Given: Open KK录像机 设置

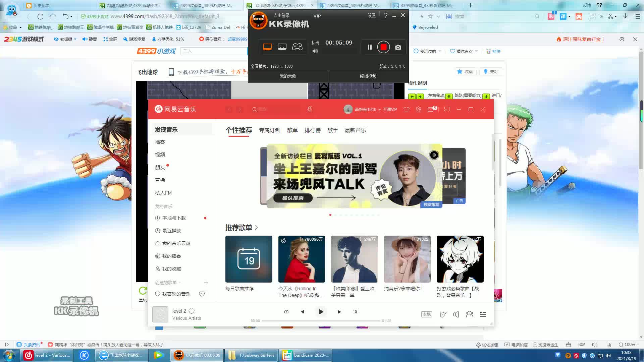Looking at the screenshot, I should click(x=372, y=15).
